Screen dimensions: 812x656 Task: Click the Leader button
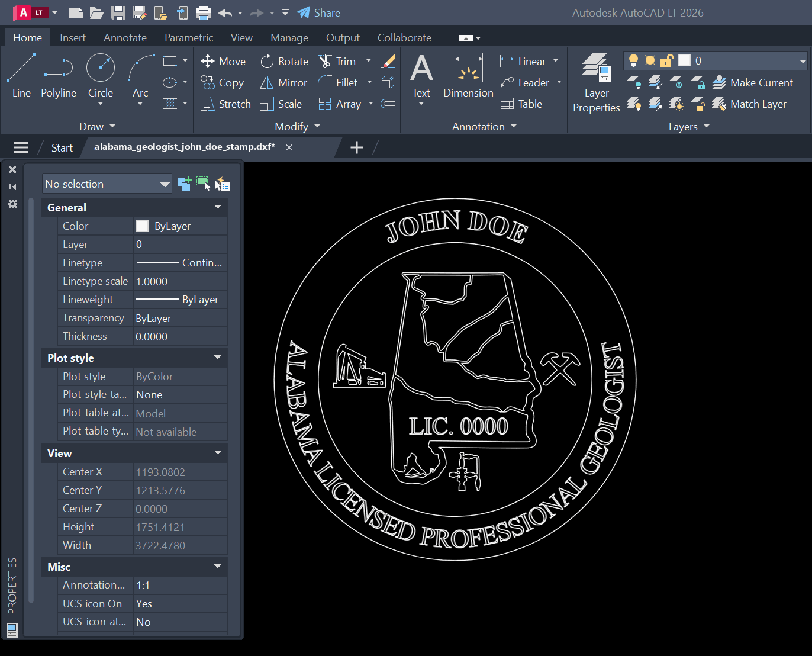pyautogui.click(x=525, y=83)
